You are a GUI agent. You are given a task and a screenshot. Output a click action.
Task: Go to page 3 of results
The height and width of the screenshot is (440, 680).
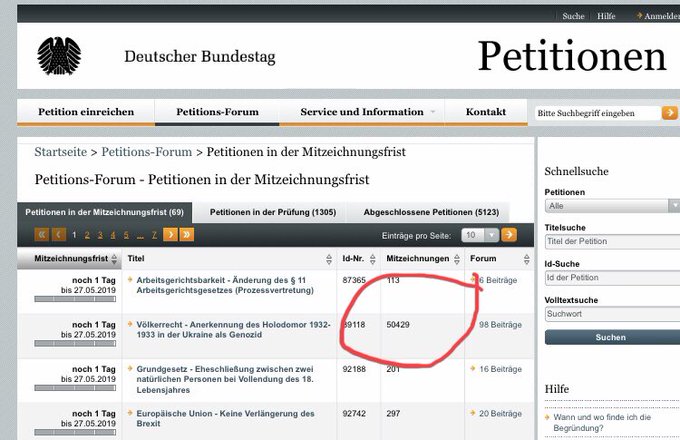click(x=100, y=235)
